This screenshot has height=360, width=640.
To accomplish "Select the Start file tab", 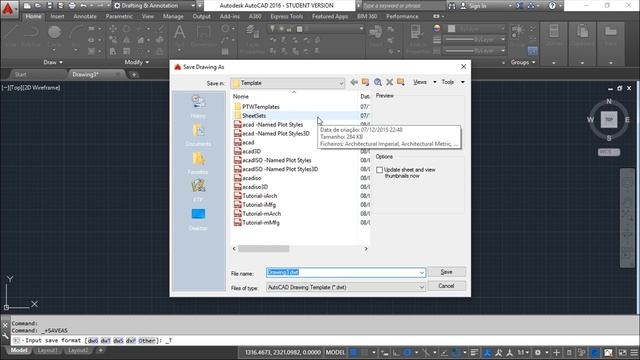I will [x=20, y=74].
